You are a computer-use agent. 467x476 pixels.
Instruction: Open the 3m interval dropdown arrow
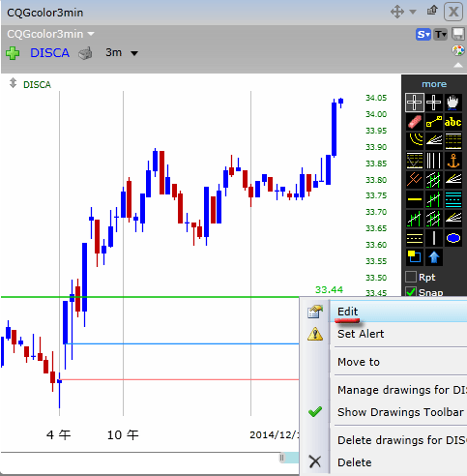pyautogui.click(x=134, y=53)
